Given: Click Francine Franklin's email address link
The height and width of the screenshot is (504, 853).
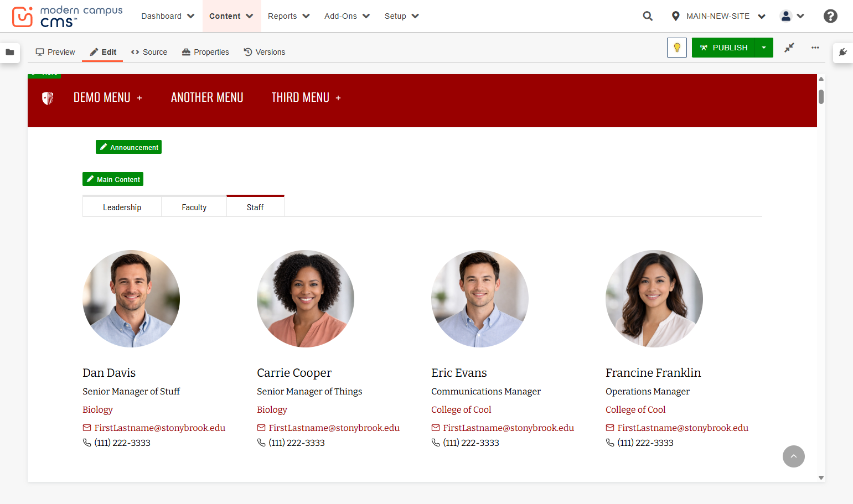Looking at the screenshot, I should (x=683, y=428).
